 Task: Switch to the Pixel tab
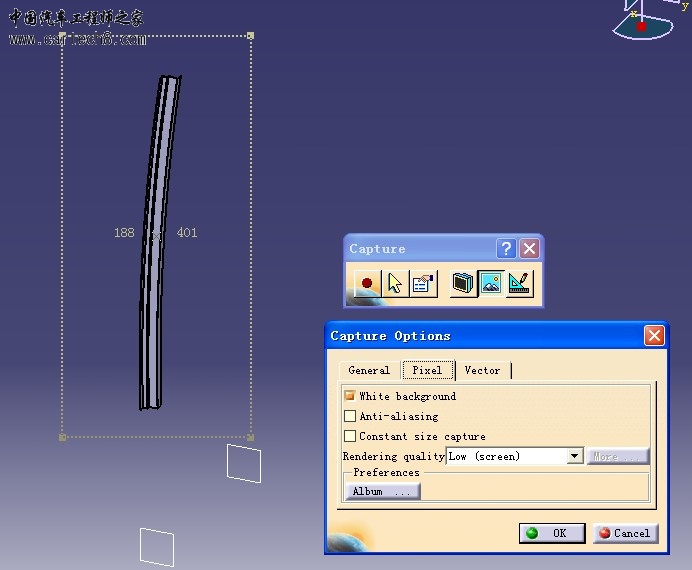[x=427, y=370]
